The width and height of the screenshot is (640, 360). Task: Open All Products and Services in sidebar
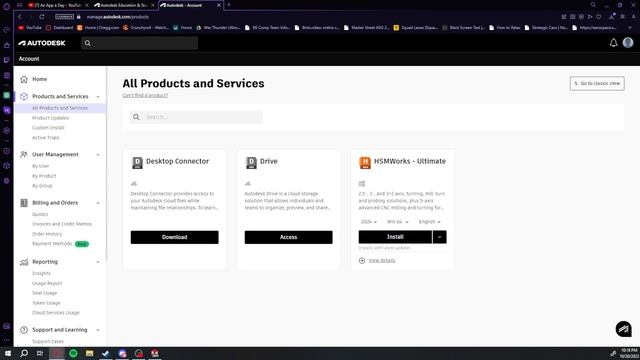60,108
